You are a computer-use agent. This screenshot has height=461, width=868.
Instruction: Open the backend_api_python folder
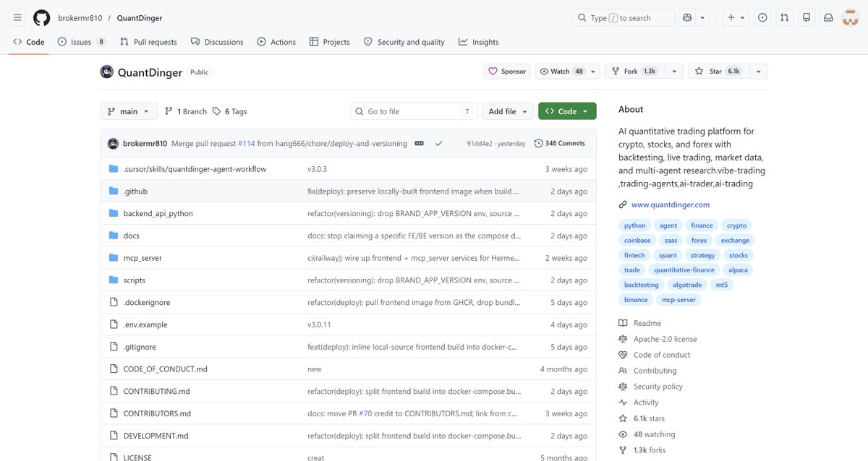[158, 214]
